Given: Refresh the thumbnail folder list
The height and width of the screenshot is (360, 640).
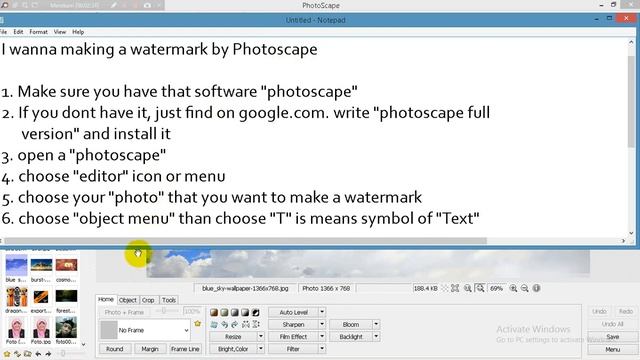Looking at the screenshot, I should pyautogui.click(x=17, y=354).
